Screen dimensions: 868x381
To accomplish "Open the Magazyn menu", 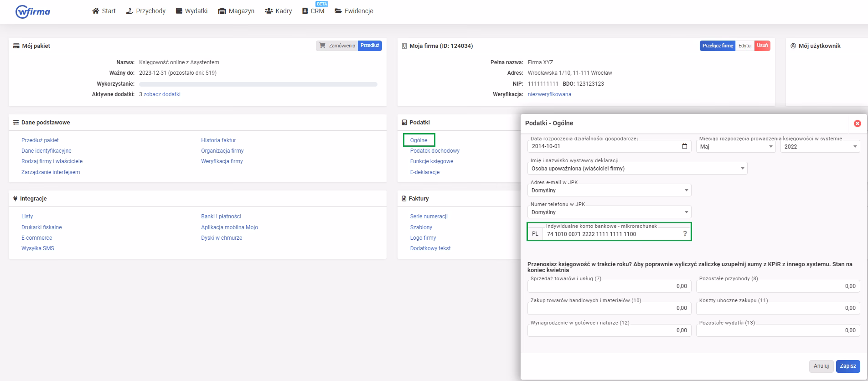I will (x=236, y=11).
